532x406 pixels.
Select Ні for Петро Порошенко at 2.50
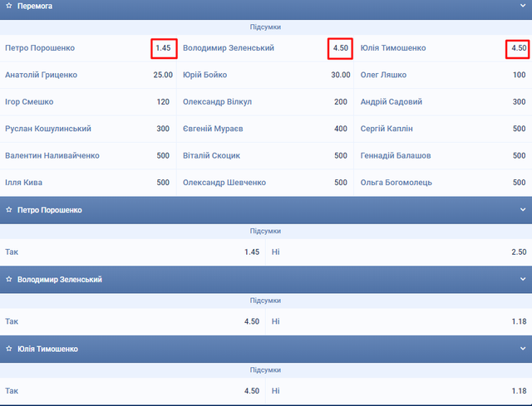tap(519, 252)
